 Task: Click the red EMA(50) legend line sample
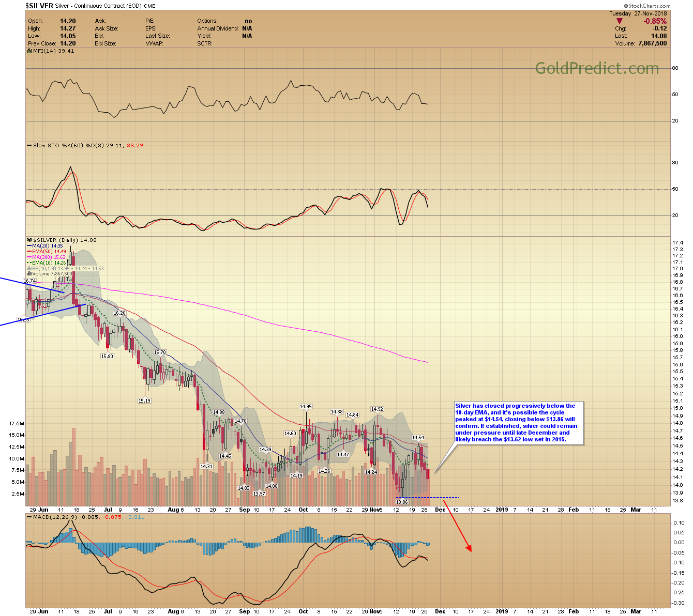pyautogui.click(x=29, y=252)
